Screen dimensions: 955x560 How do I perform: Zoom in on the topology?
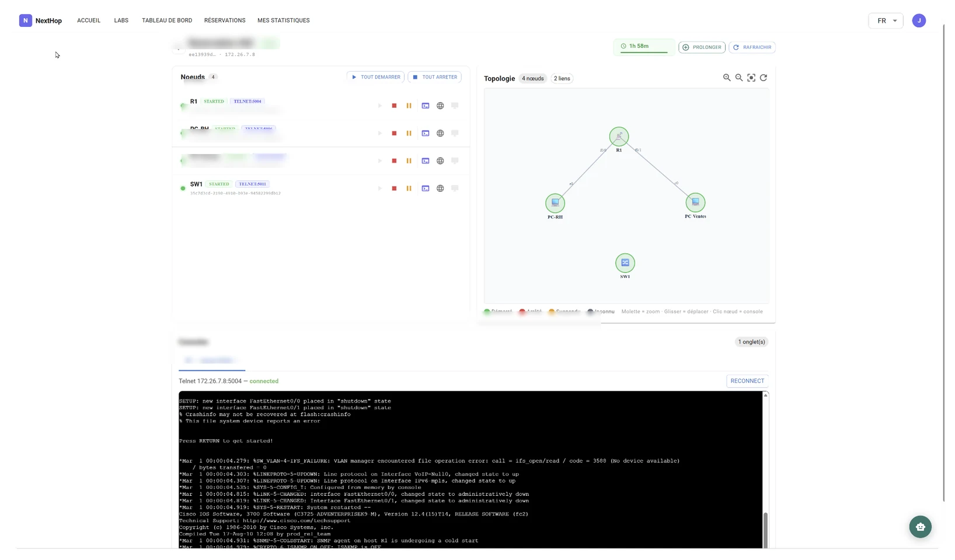tap(727, 78)
